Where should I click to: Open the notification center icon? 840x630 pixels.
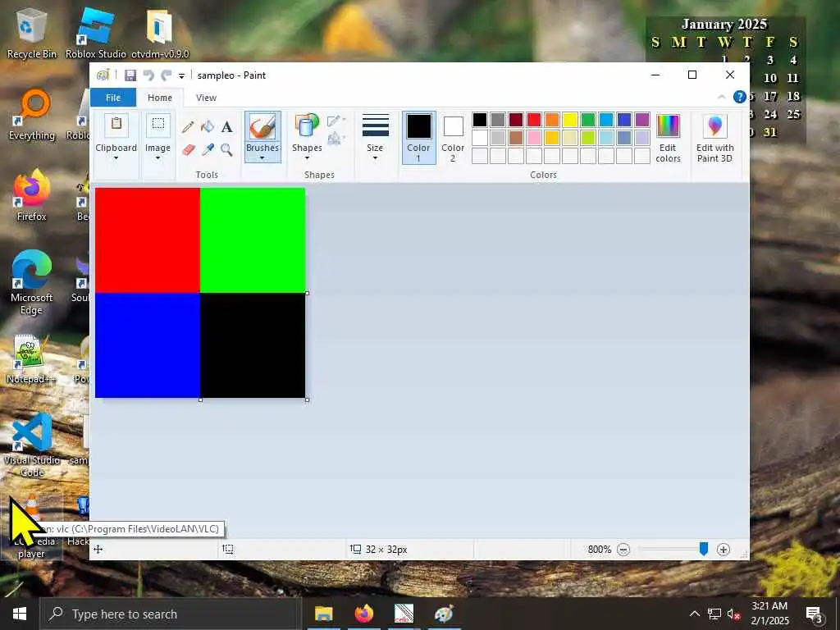[815, 614]
